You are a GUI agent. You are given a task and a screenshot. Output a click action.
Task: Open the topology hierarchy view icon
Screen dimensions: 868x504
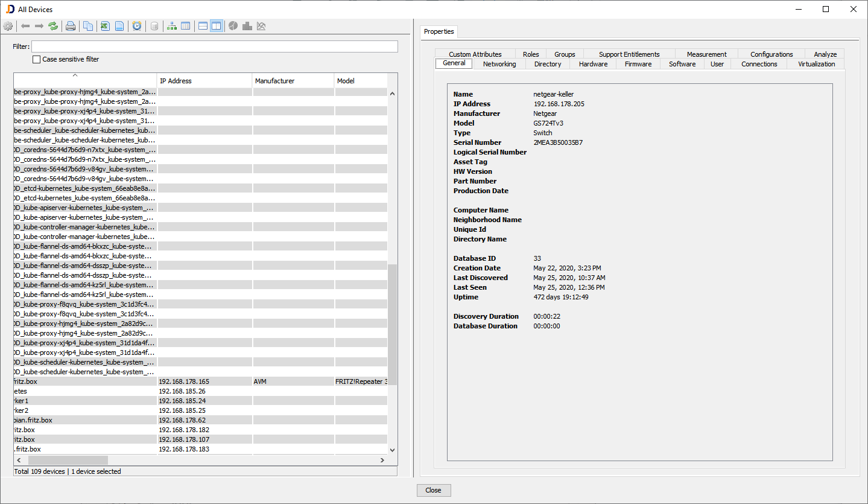point(171,25)
